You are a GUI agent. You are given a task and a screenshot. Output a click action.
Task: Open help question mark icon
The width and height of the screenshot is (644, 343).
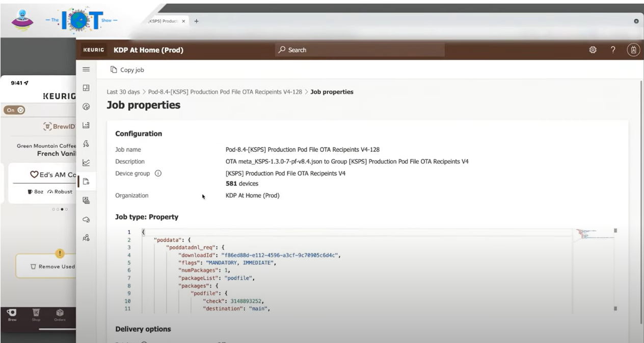click(613, 50)
